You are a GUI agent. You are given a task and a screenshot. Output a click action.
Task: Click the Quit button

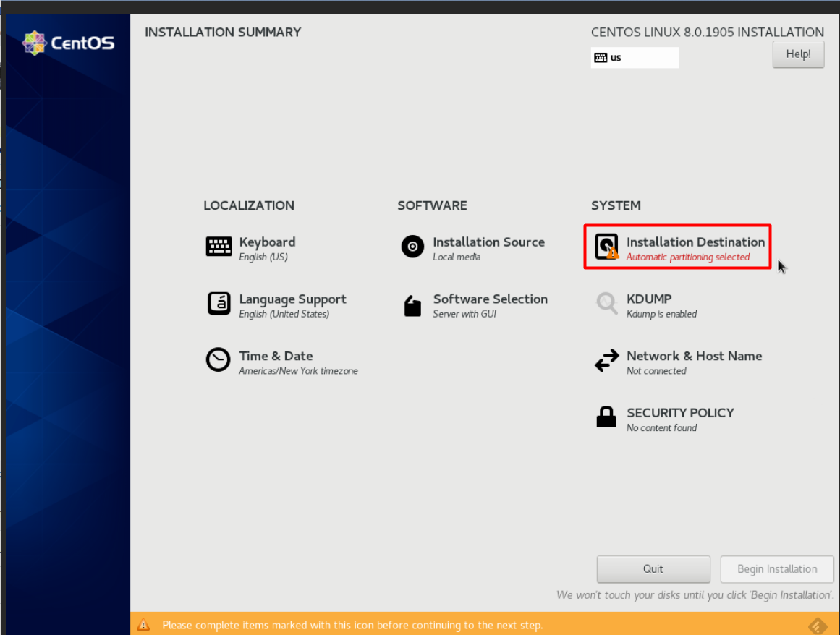pyautogui.click(x=653, y=568)
